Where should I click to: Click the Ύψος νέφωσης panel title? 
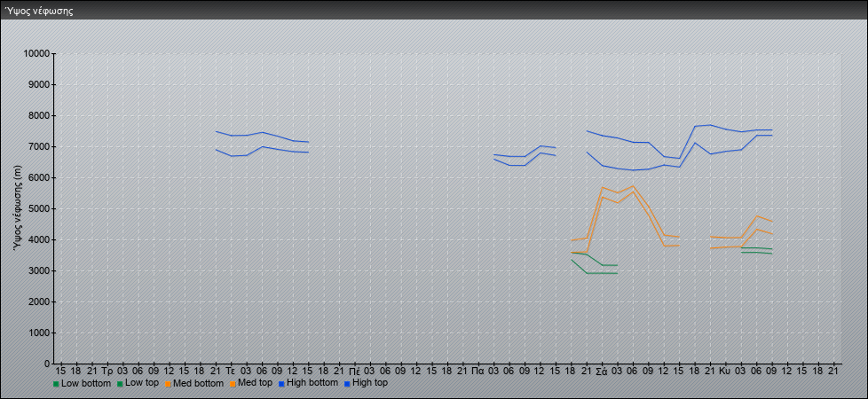[39, 11]
